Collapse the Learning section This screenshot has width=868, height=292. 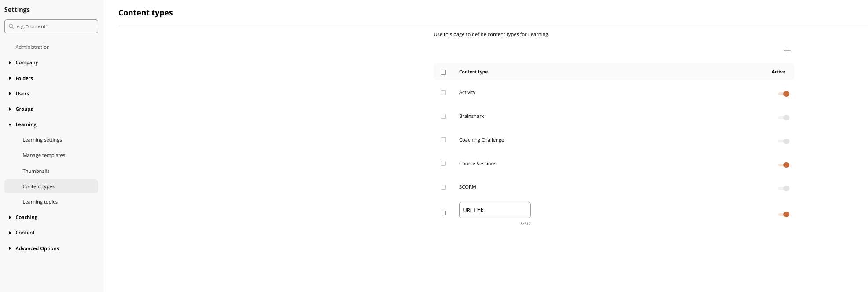[x=10, y=125]
